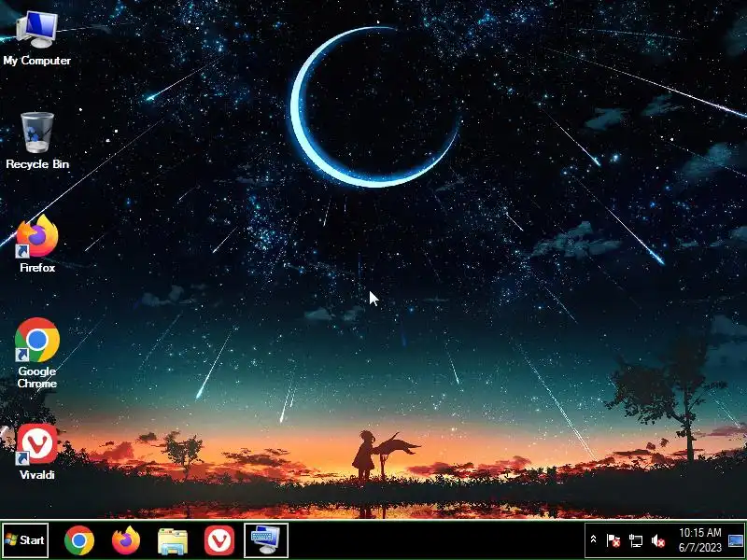Screen dimensions: 747x560
Task: Open the muted volume tray icon
Action: 658,540
